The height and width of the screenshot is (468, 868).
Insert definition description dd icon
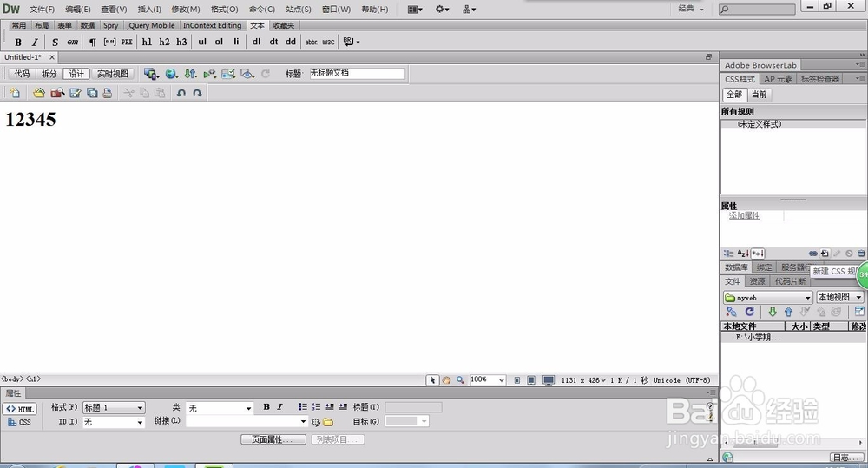click(x=291, y=42)
